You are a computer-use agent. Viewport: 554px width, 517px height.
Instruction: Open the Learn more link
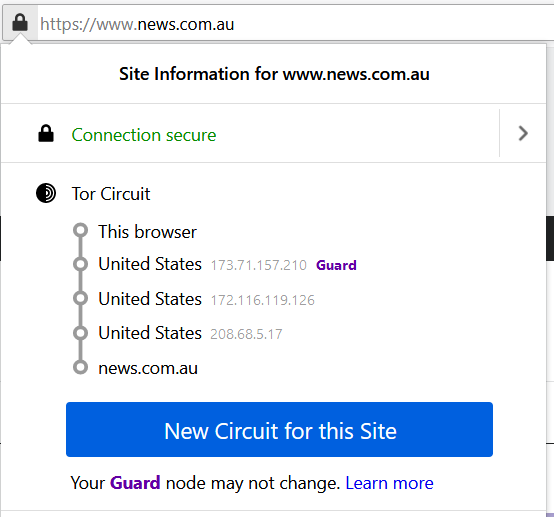[x=389, y=483]
